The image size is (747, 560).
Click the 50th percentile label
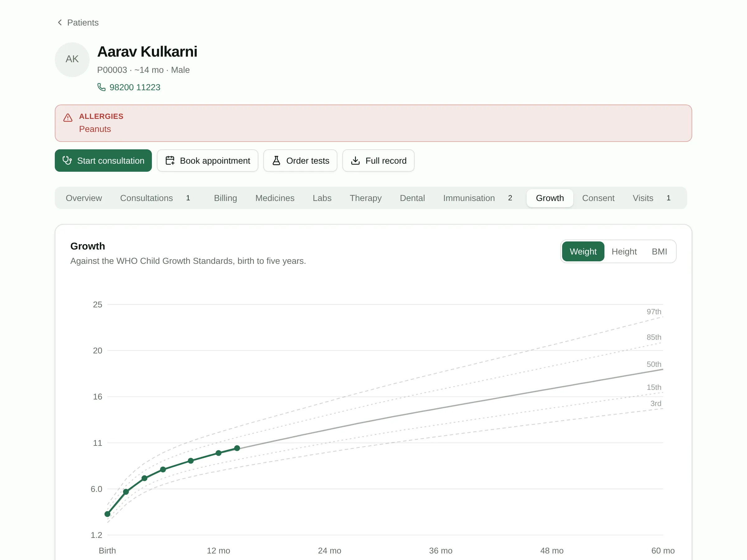(654, 364)
